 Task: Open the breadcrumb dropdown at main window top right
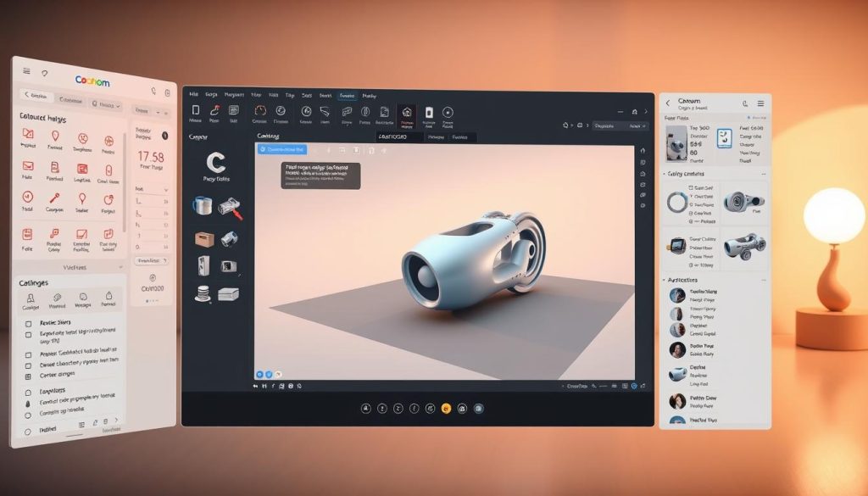click(620, 125)
